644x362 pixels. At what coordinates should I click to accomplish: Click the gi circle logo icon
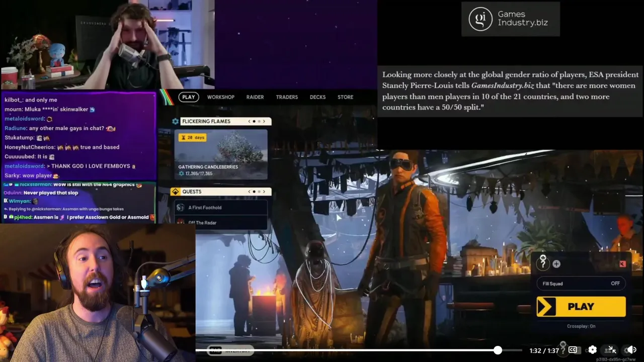pos(480,19)
